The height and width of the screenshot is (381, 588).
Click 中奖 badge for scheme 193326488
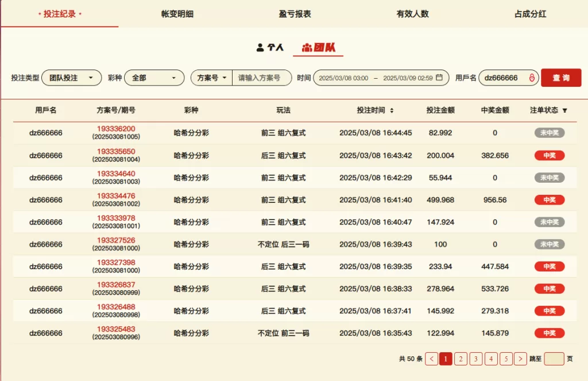[550, 311]
